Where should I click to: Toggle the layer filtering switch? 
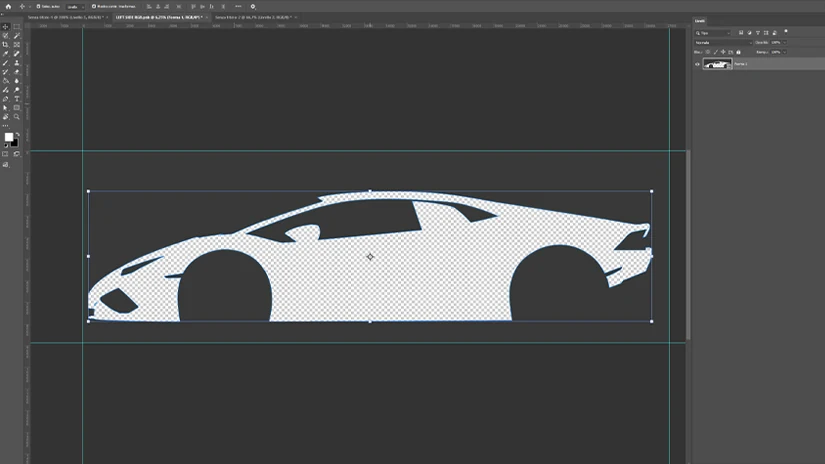click(786, 31)
